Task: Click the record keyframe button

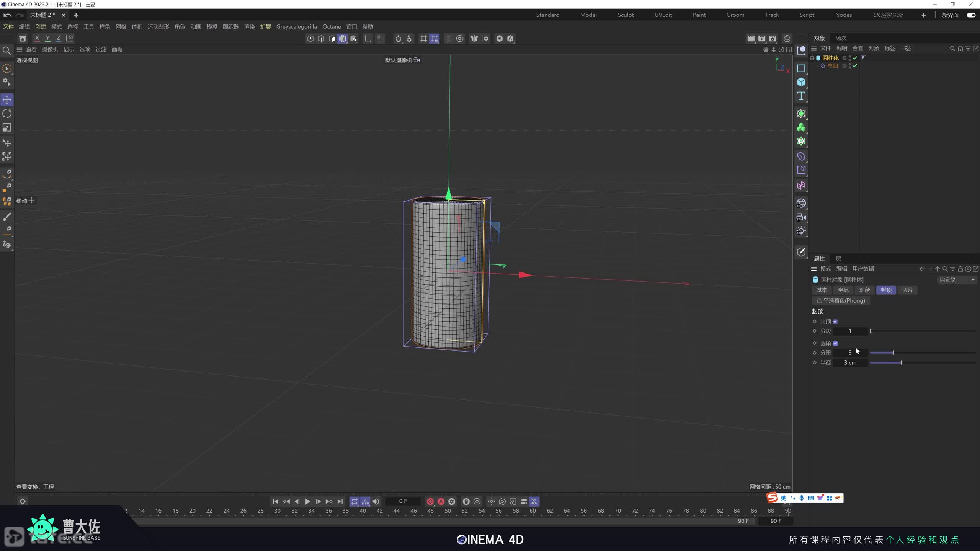Action: click(x=430, y=501)
